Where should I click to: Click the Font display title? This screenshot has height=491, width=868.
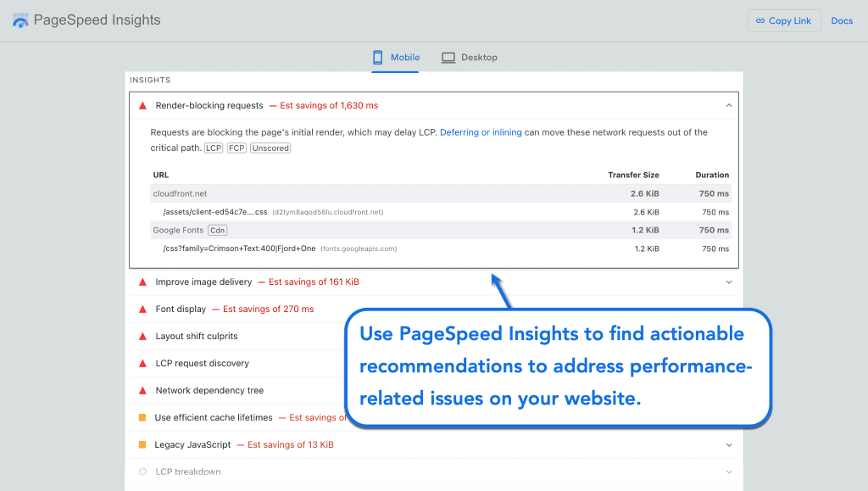(x=181, y=310)
